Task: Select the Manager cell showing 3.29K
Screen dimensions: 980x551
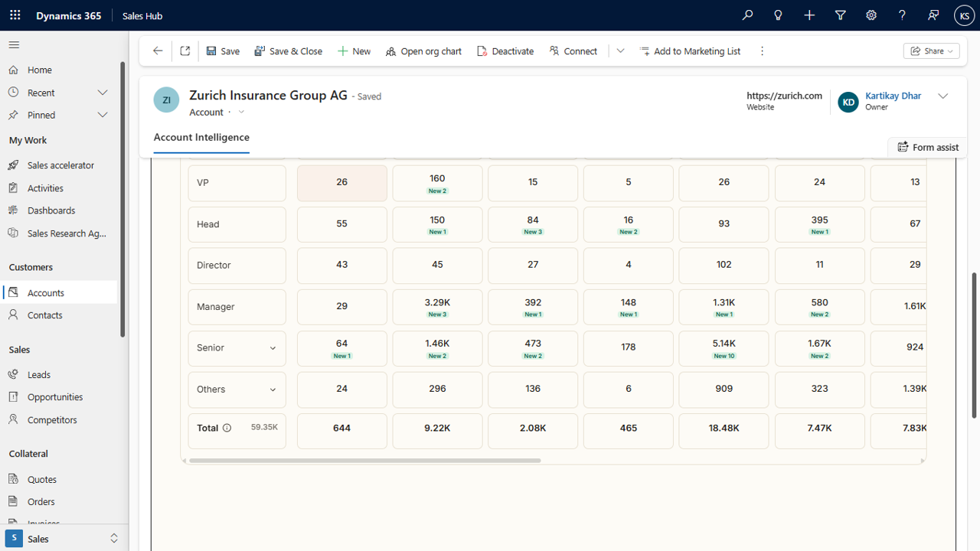Action: point(437,307)
